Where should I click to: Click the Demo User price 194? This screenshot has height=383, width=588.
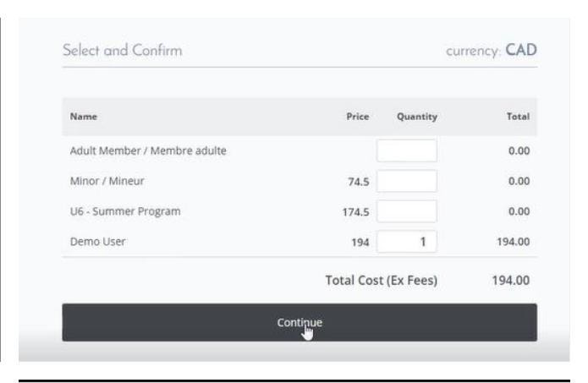click(360, 243)
